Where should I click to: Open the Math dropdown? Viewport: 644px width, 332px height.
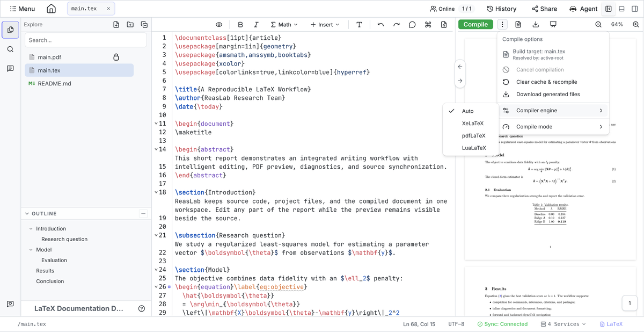[284, 25]
